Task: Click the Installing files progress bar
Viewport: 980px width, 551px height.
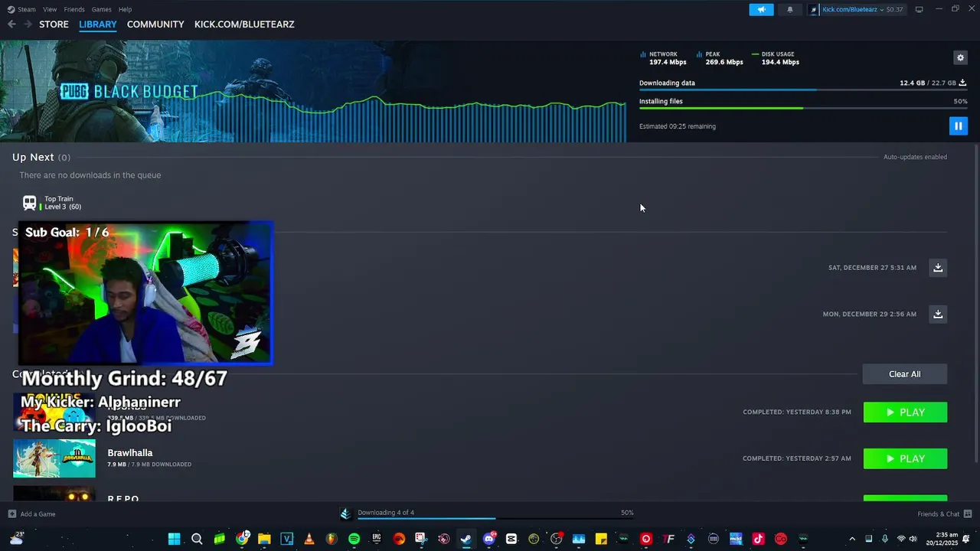Action: tap(803, 108)
